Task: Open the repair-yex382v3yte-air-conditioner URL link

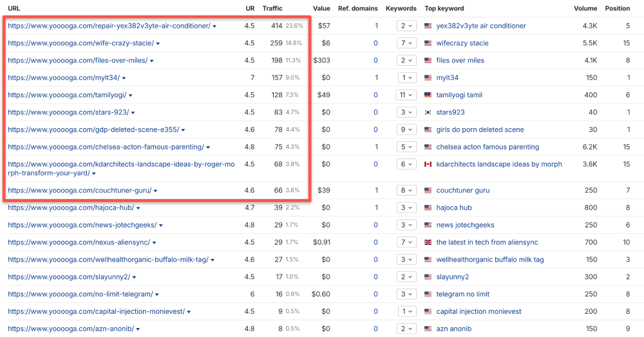Action: coord(109,26)
